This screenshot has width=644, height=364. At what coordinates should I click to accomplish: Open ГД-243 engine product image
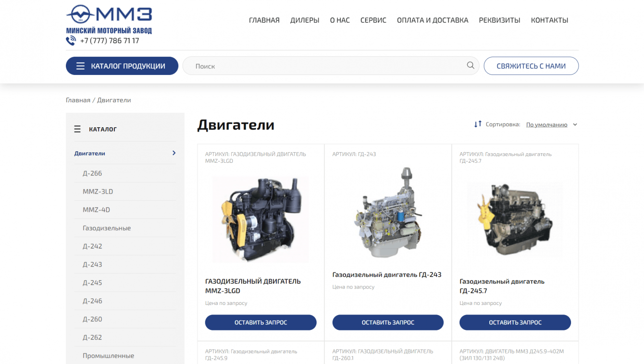388,213
